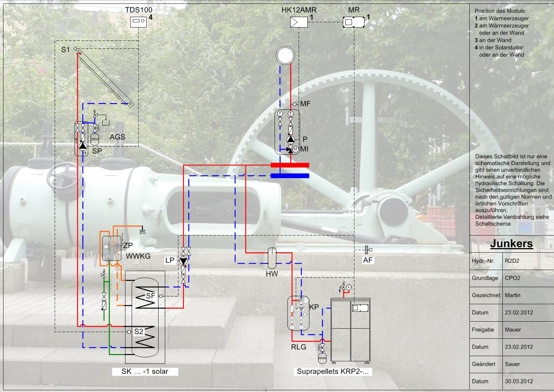The width and height of the screenshot is (554, 392).
Task: Select the large circle heating circuit symbol
Action: point(285,55)
